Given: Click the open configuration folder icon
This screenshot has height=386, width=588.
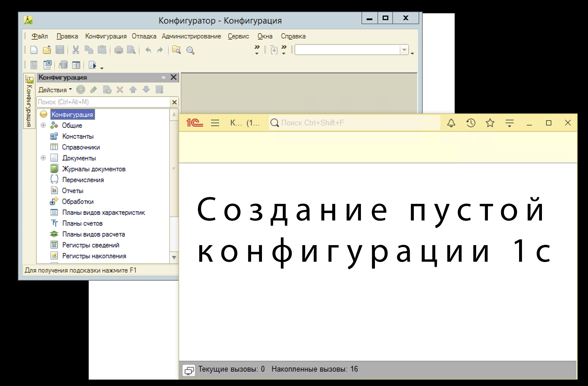Looking at the screenshot, I should point(47,50).
